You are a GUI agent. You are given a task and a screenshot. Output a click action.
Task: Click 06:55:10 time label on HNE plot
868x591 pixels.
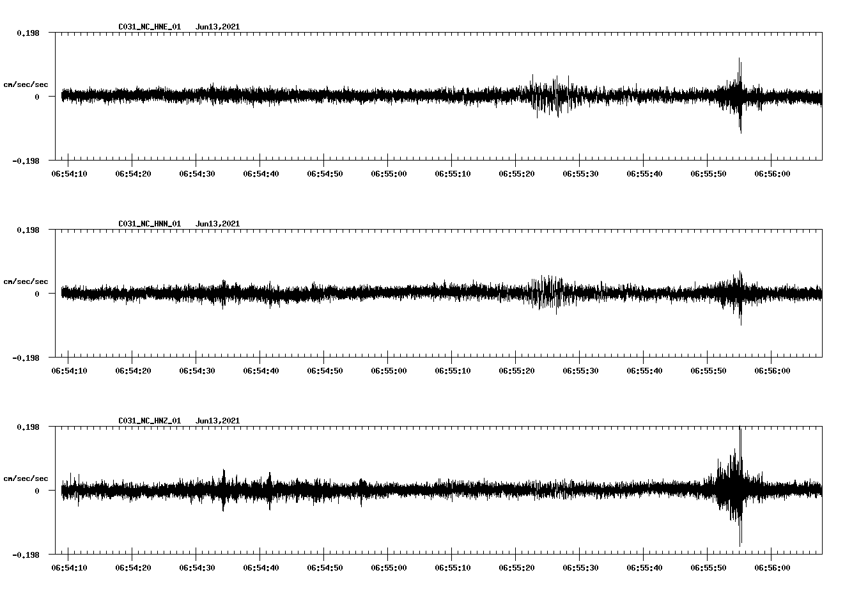pos(453,174)
